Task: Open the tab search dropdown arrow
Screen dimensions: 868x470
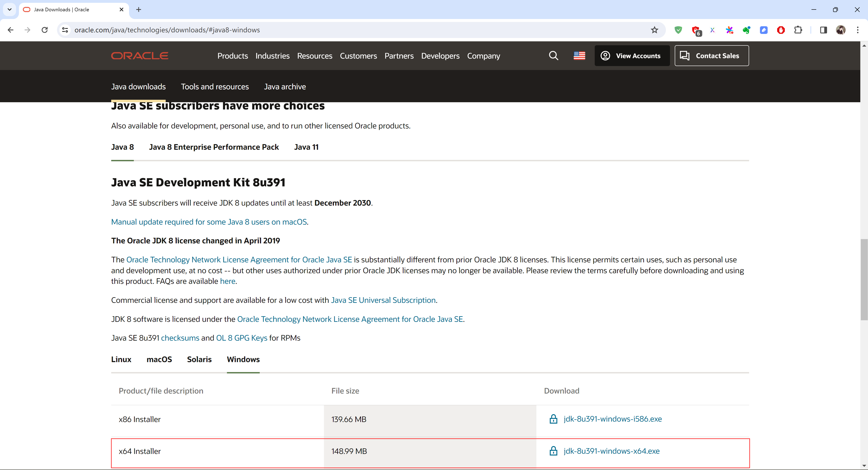Action: click(x=9, y=9)
